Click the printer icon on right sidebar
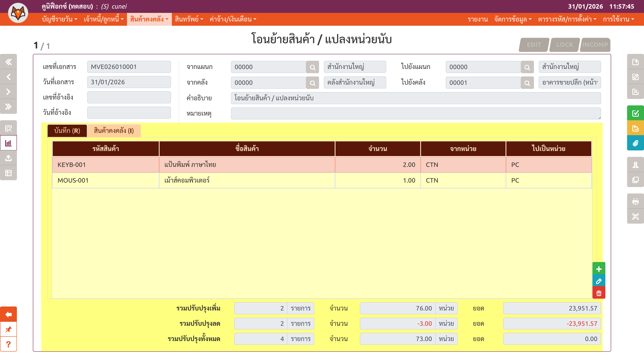644x362 pixels. tap(635, 201)
